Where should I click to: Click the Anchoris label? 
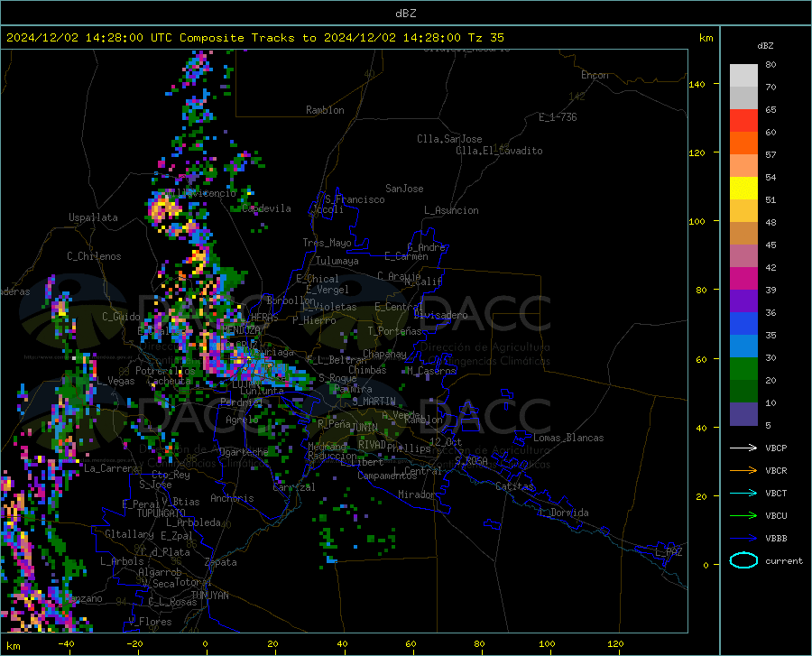[232, 498]
